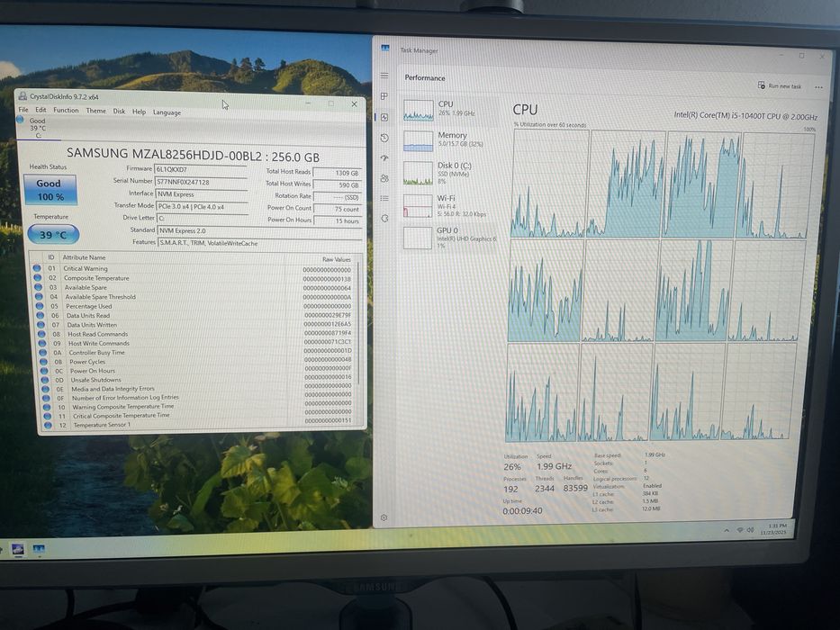840x630 pixels.
Task: Select the Good 39 °C C: disk tab
Action: (x=36, y=128)
